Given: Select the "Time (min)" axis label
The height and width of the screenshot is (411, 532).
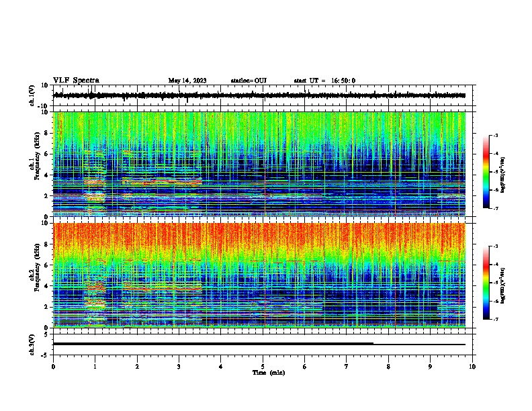Looking at the screenshot, I should (269, 373).
